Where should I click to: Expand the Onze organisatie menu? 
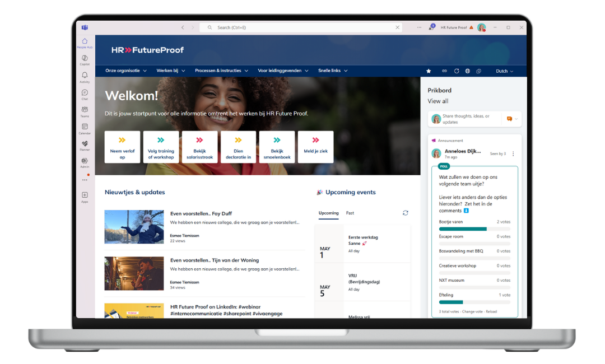[126, 71]
